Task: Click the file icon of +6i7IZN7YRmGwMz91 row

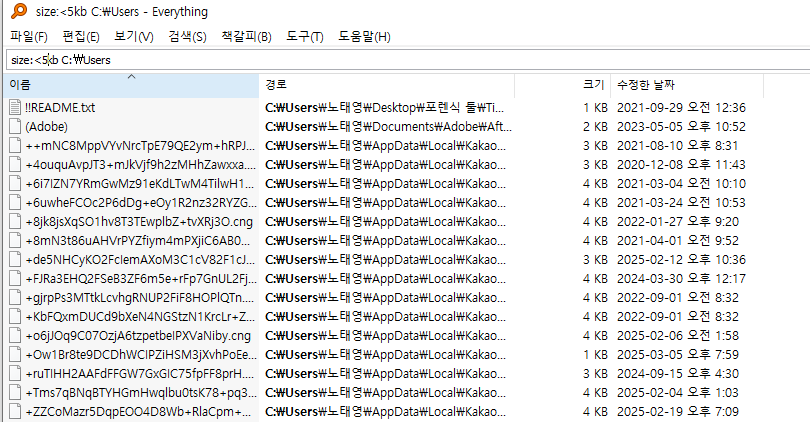Action: (x=15, y=183)
